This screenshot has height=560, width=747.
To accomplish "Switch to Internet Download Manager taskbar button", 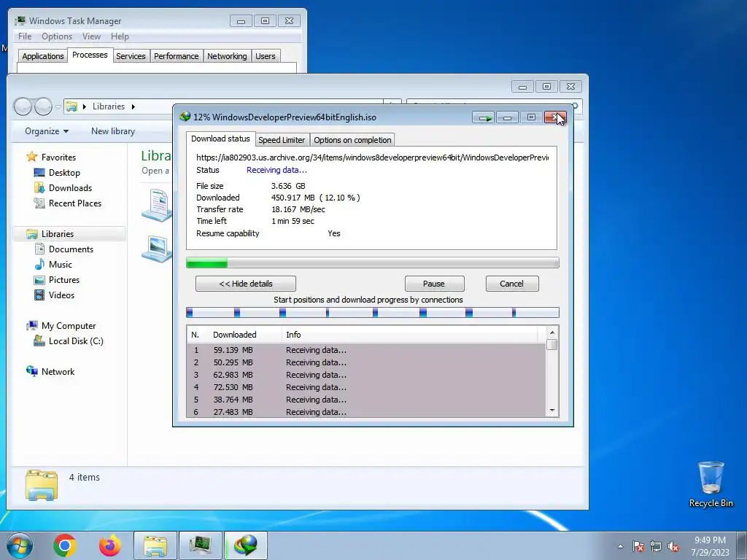I will pos(245,545).
